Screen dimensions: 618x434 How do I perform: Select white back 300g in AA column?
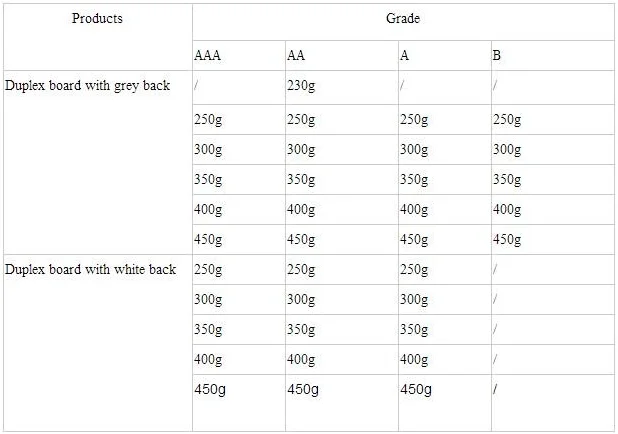click(300, 299)
